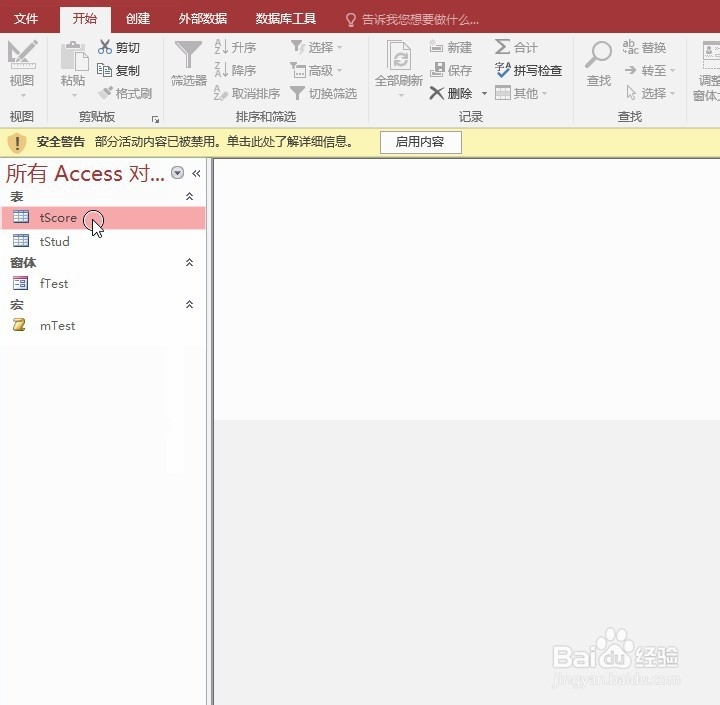Select the tScore table icon
Screen dimensions: 720x705
click(x=21, y=217)
